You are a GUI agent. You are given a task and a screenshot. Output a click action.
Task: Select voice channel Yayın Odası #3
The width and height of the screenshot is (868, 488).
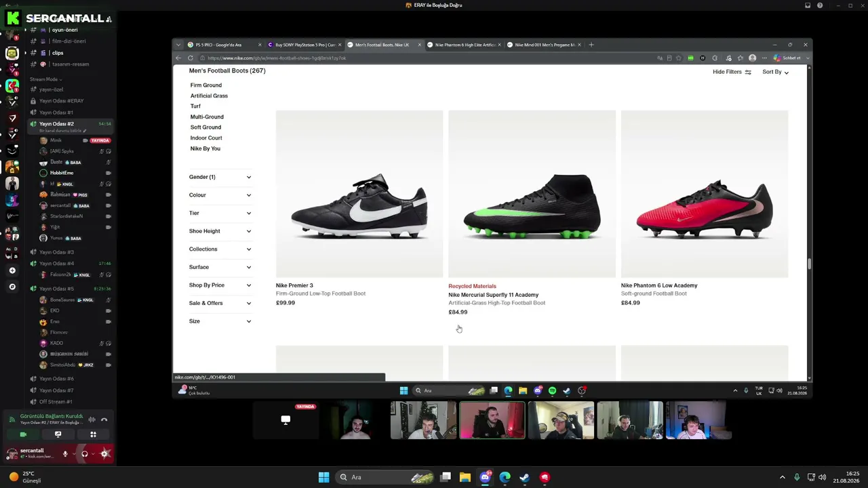pos(56,252)
